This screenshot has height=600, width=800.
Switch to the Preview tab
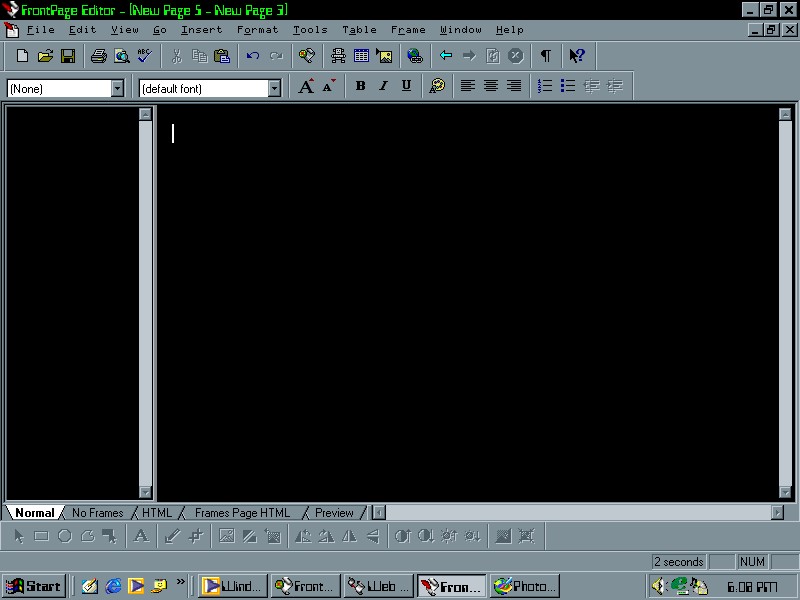coord(334,513)
